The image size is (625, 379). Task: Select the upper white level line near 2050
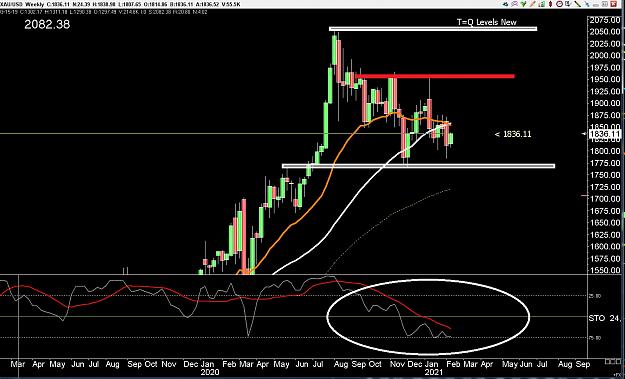433,28
